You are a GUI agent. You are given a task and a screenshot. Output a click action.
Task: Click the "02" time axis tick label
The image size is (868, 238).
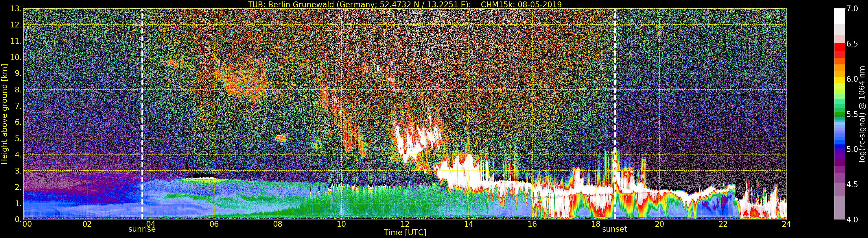point(87,224)
